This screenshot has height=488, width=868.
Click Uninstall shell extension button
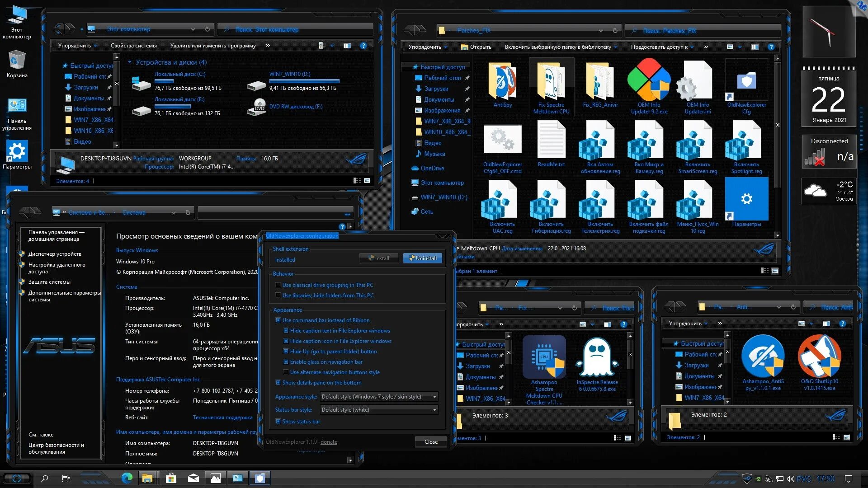pyautogui.click(x=423, y=258)
